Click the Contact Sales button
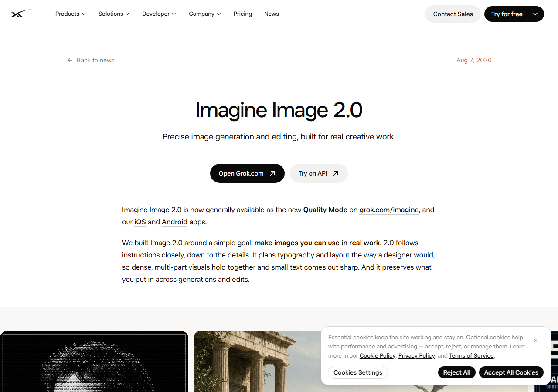Screen dimensions: 558x392 tap(453, 14)
